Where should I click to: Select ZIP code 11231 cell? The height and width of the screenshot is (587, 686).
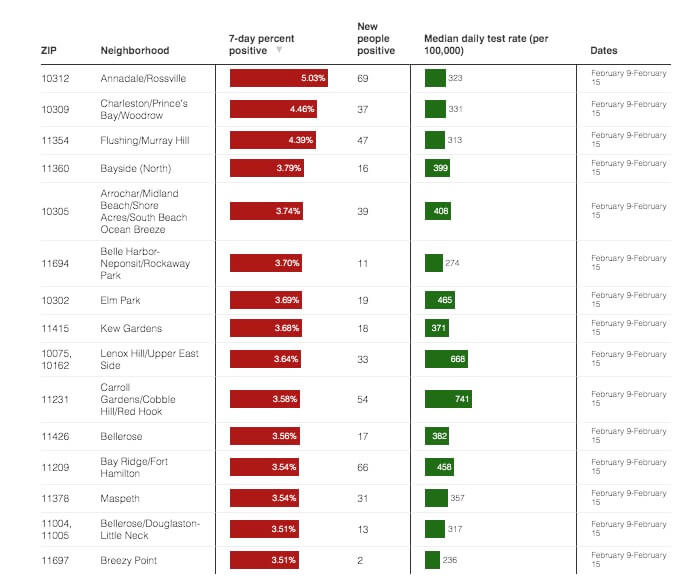pyautogui.click(x=54, y=399)
